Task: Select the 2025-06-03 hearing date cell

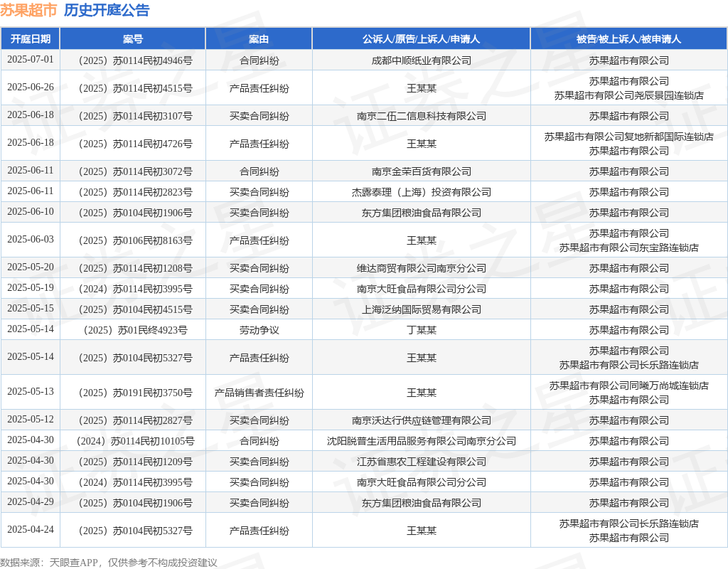Action: [x=30, y=240]
